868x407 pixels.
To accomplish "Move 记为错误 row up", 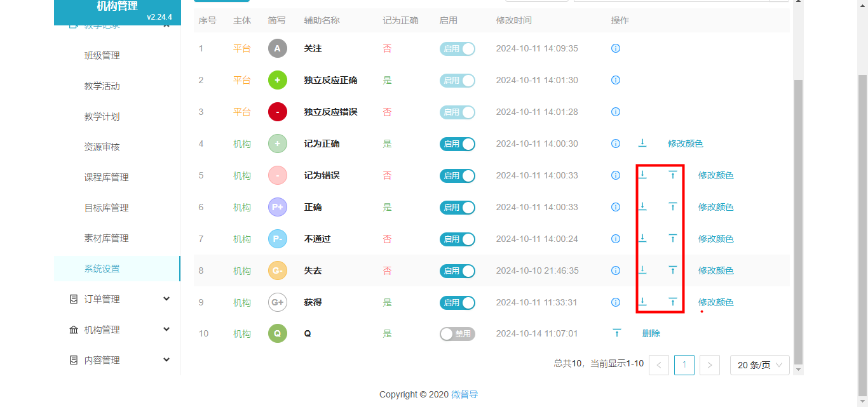I will 673,175.
